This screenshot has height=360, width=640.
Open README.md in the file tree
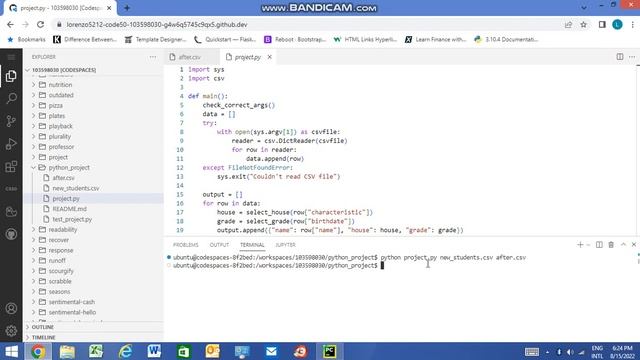pyautogui.click(x=69, y=209)
